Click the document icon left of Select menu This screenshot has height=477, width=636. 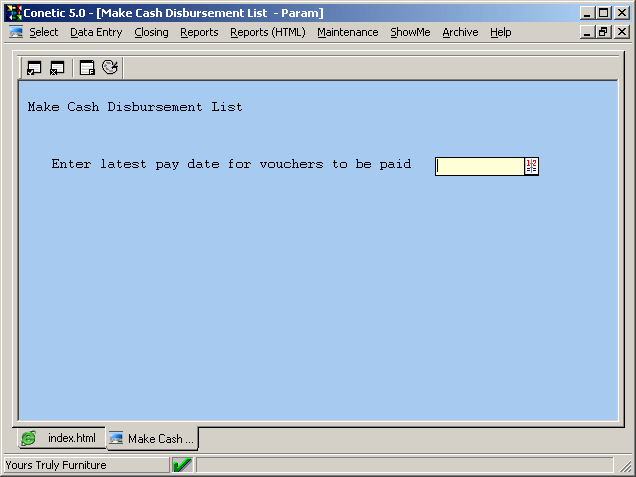16,32
